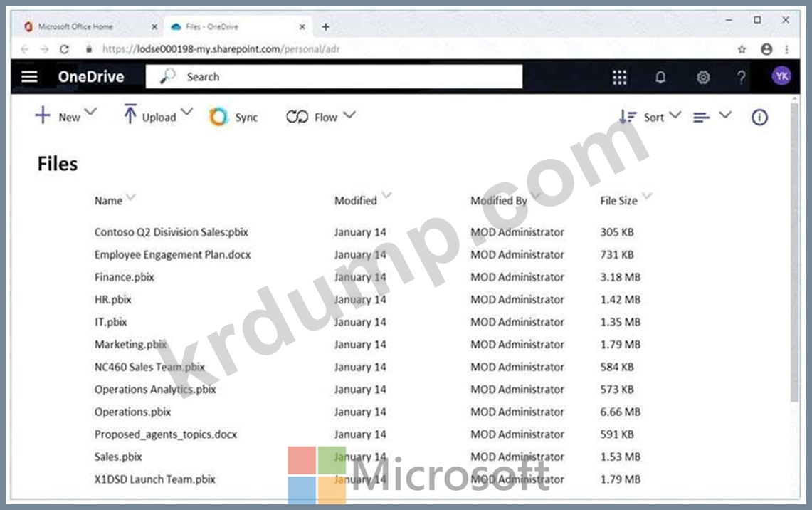Screen dimensions: 812x510
Task: Click the Files page heading
Action: coord(58,164)
